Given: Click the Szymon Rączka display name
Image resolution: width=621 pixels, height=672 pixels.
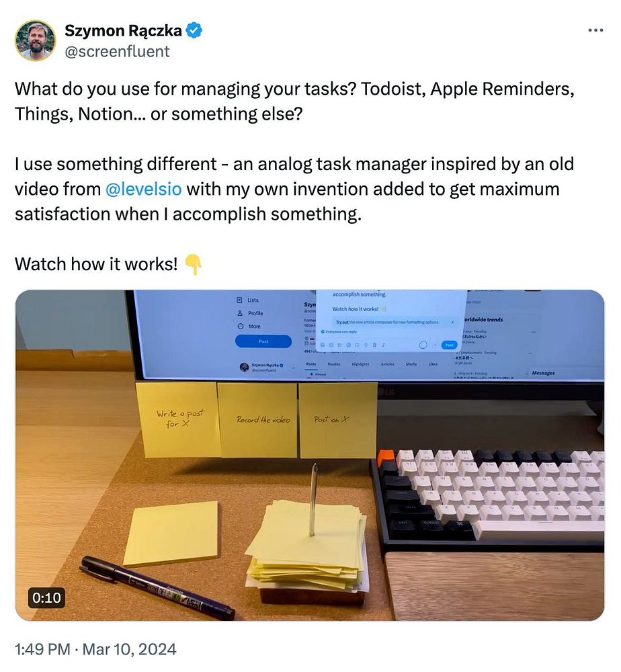Looking at the screenshot, I should pos(123,30).
